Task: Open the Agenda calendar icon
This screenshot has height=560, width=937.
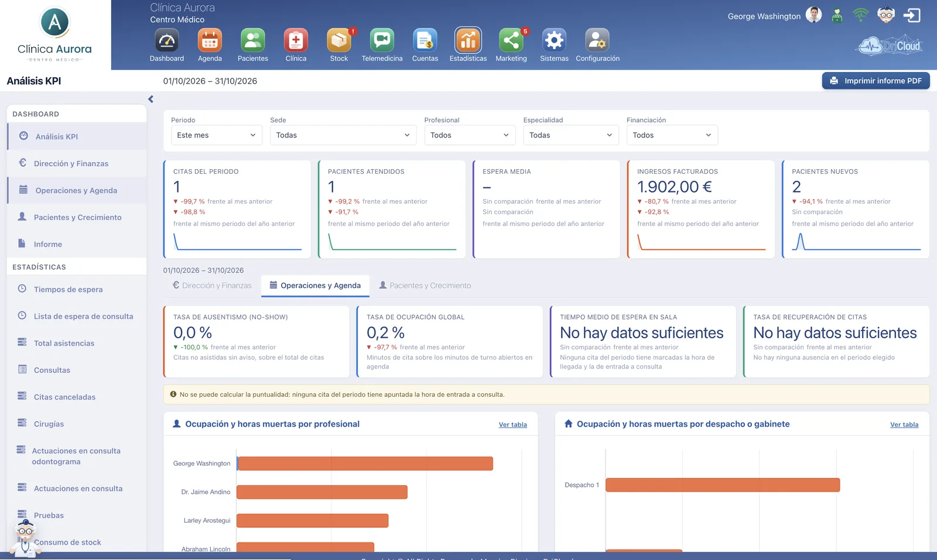Action: 210,40
